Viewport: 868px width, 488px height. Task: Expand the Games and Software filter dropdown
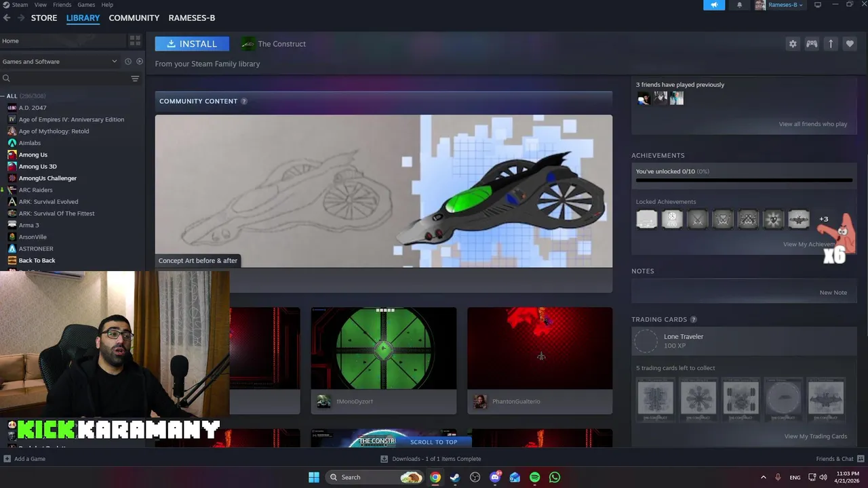(60, 62)
